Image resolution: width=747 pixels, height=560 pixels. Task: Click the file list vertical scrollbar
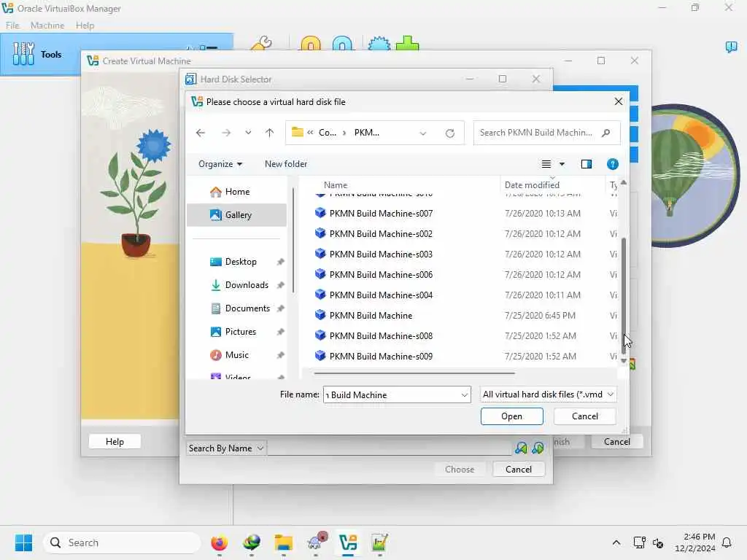[624, 295]
